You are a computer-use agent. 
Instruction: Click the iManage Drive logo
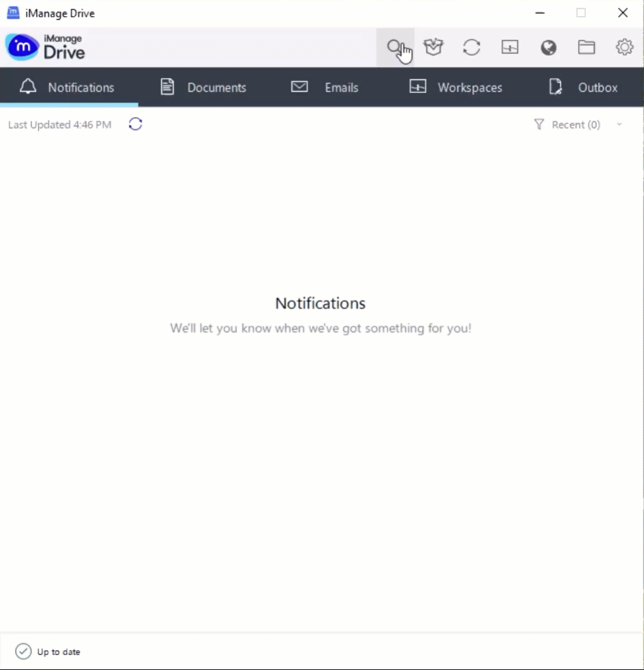click(45, 47)
